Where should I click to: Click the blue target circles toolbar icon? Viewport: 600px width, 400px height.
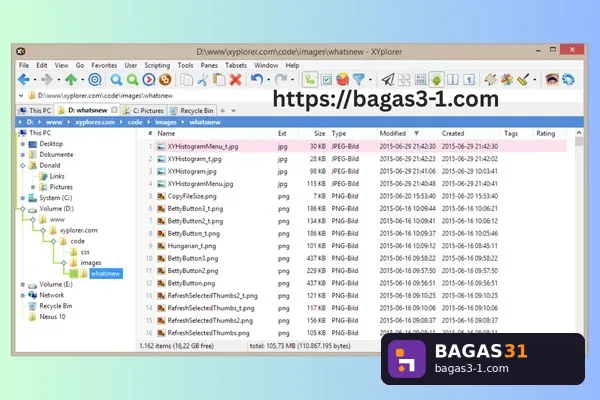tap(95, 80)
